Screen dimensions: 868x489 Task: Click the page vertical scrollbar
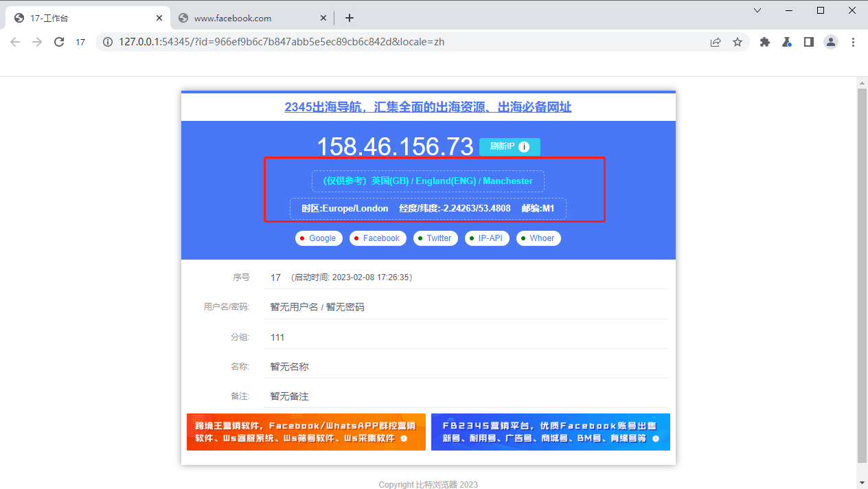pyautogui.click(x=862, y=275)
